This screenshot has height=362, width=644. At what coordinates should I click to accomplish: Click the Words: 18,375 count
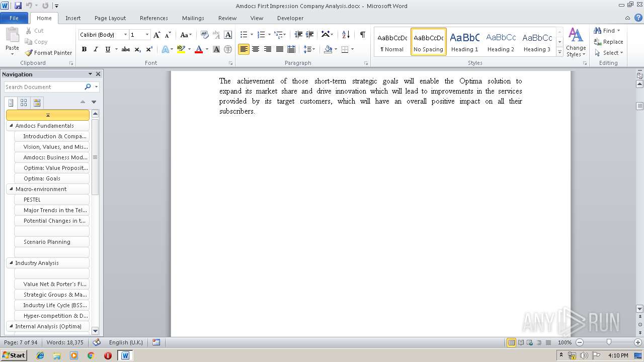pos(65,342)
